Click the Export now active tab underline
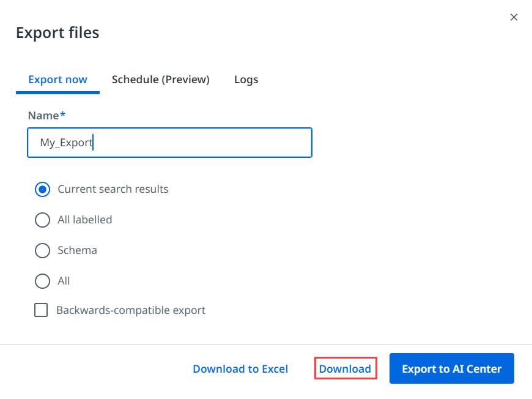Image resolution: width=532 pixels, height=399 pixels. pyautogui.click(x=57, y=92)
